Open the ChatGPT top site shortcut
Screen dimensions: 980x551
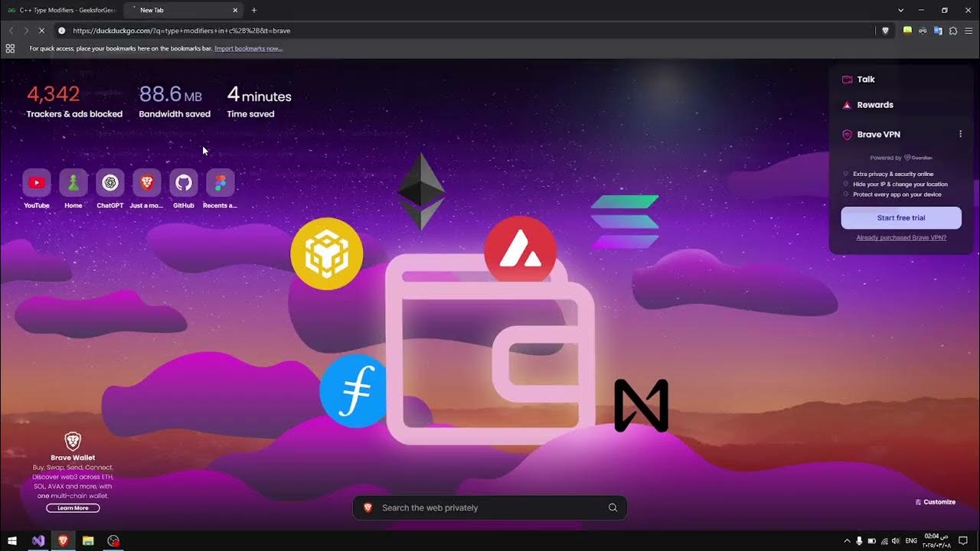[x=110, y=183]
